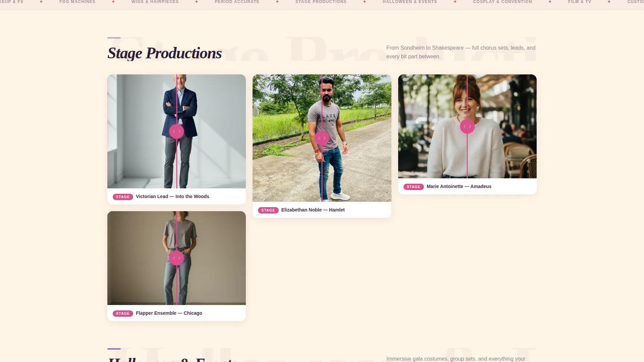Click STAGE PRODUCTIONS in the ticker
Screen dimensions: 644x362
(321, 2)
